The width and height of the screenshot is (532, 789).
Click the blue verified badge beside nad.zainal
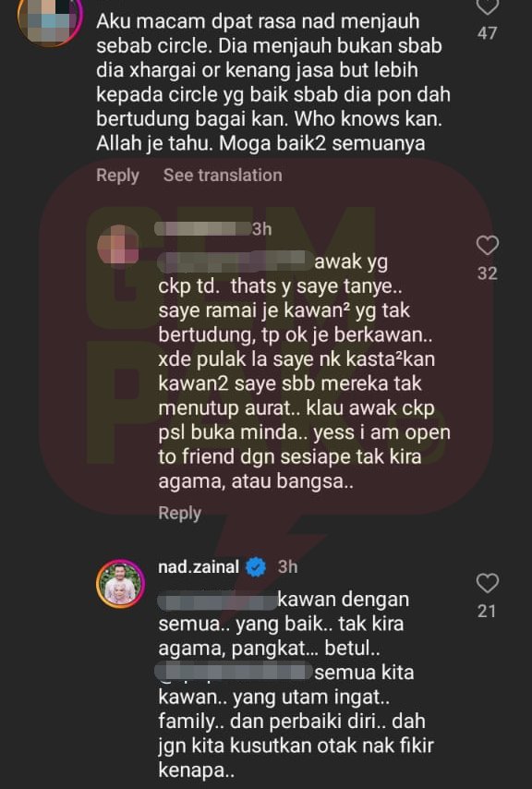tap(256, 567)
